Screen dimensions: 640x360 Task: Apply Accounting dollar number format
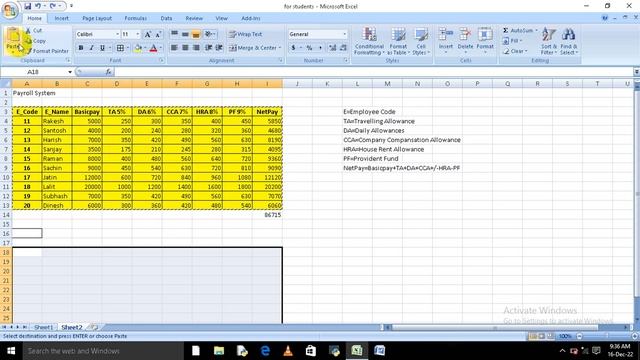click(x=293, y=48)
